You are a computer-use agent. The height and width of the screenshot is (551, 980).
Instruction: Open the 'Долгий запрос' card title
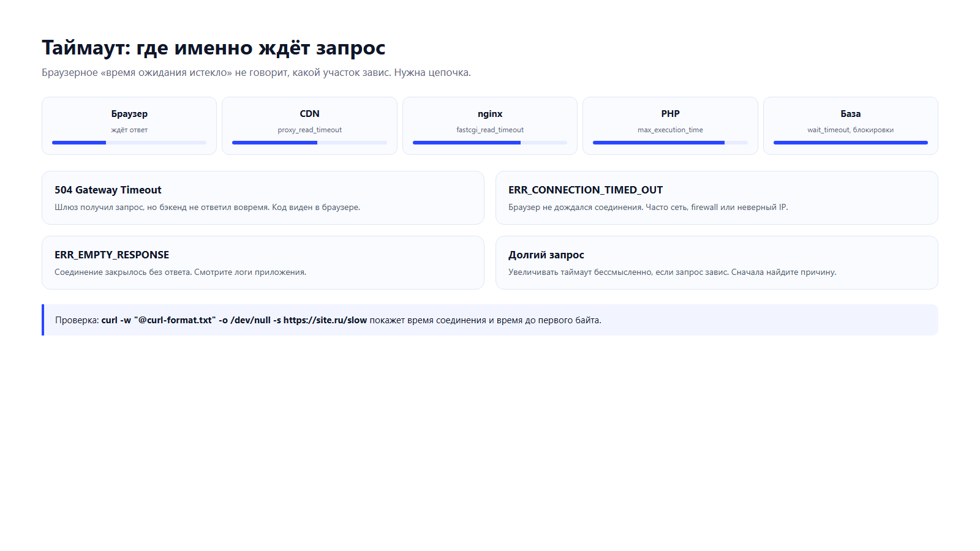point(546,255)
